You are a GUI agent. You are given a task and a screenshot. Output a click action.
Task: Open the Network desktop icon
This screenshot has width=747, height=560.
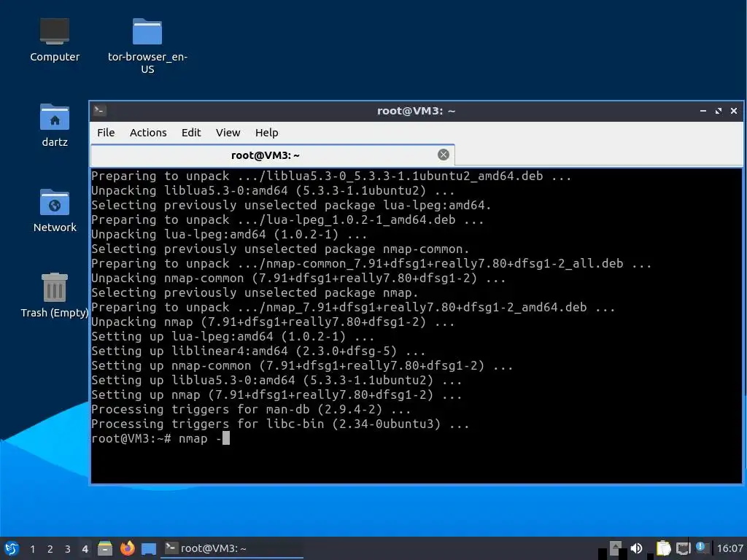click(x=54, y=211)
